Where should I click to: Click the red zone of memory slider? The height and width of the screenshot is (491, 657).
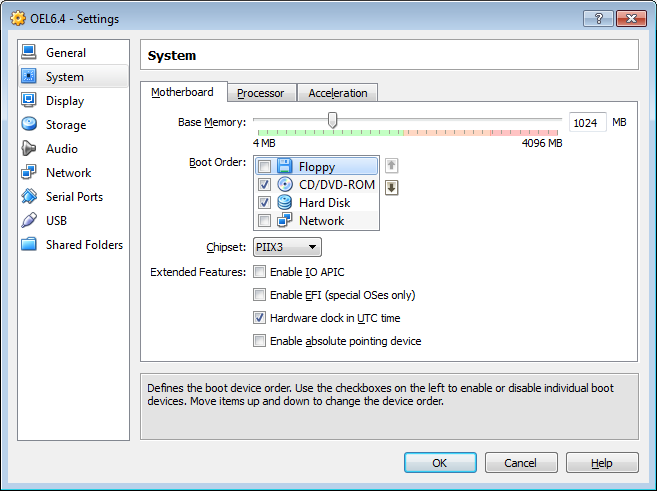(x=524, y=133)
